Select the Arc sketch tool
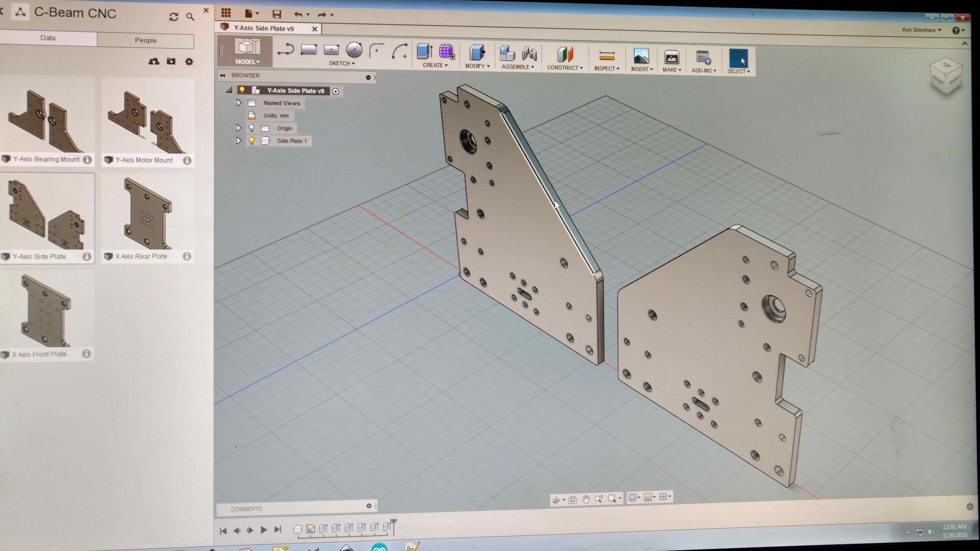This screenshot has height=551, width=980. tap(400, 51)
